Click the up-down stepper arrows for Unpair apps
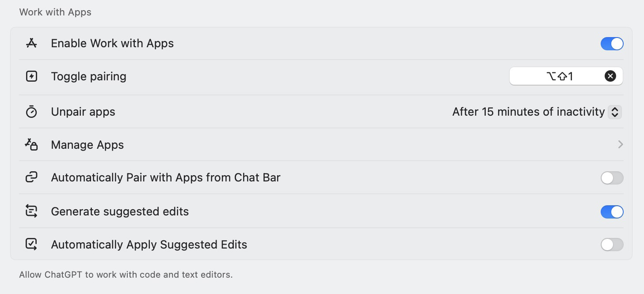This screenshot has width=644, height=294. pos(615,112)
